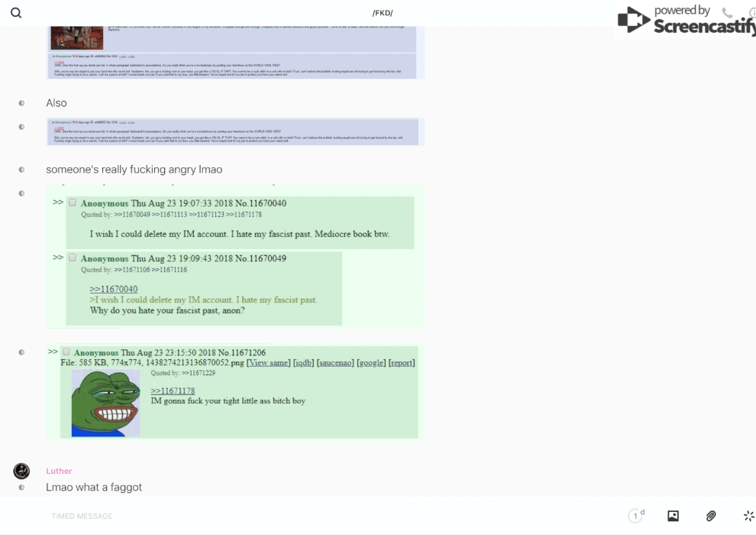Viewport: 756px width, 535px height.
Task: Click the /FKD/ conversation title
Action: click(383, 13)
